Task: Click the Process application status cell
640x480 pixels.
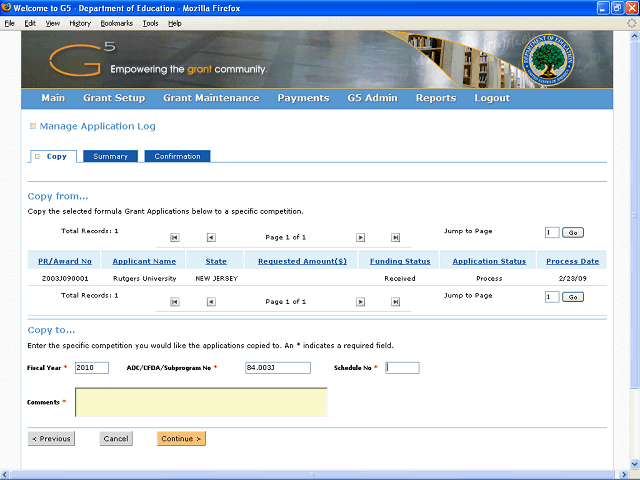Action: pyautogui.click(x=489, y=279)
